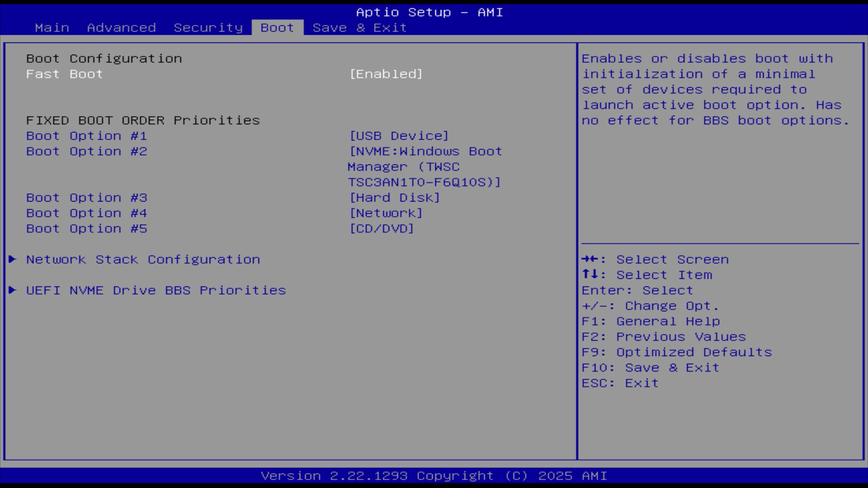
Task: Open Boot Option #1 USB Device dropdown
Action: pos(399,136)
